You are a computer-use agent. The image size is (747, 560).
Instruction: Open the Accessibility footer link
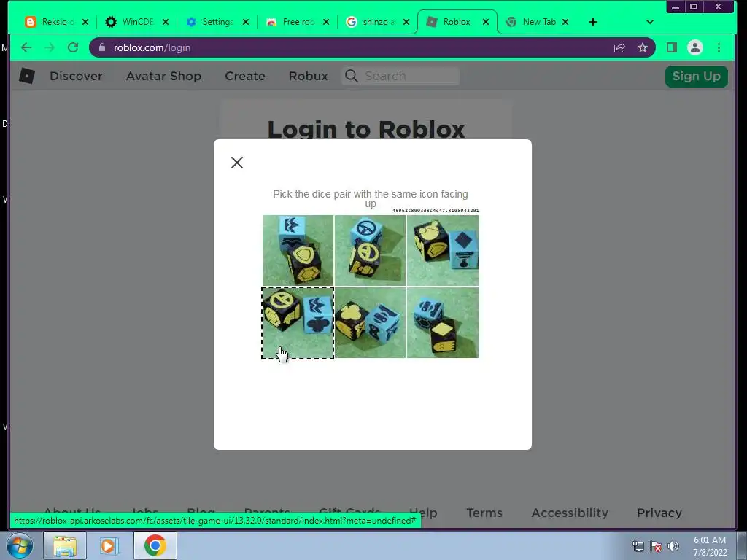click(570, 513)
